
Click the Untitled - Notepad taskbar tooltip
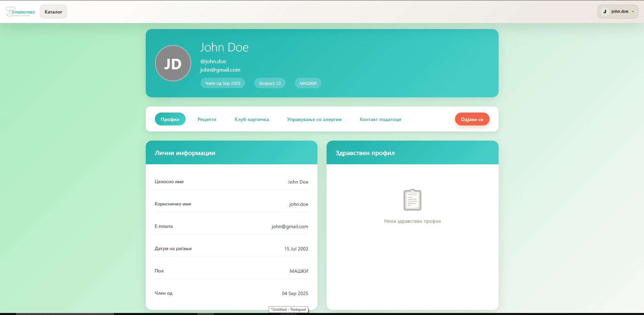(288, 310)
